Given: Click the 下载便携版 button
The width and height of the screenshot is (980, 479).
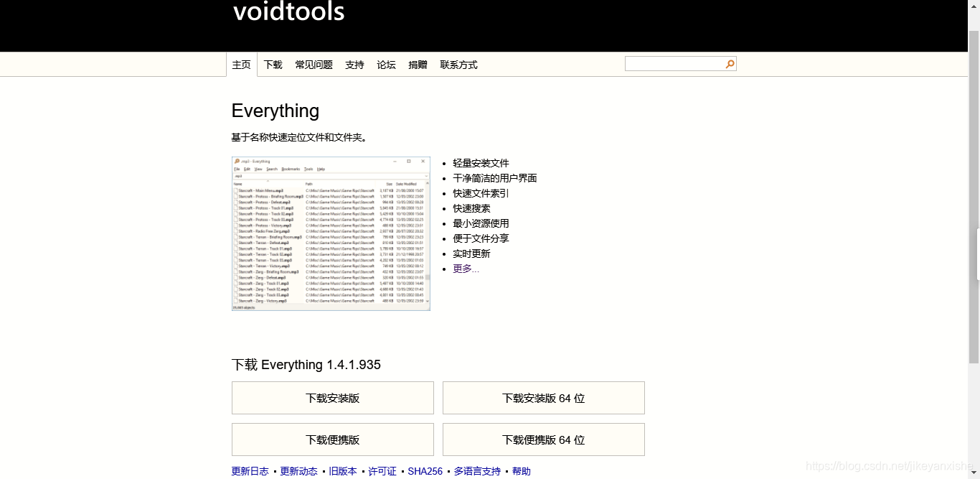Looking at the screenshot, I should coord(333,440).
